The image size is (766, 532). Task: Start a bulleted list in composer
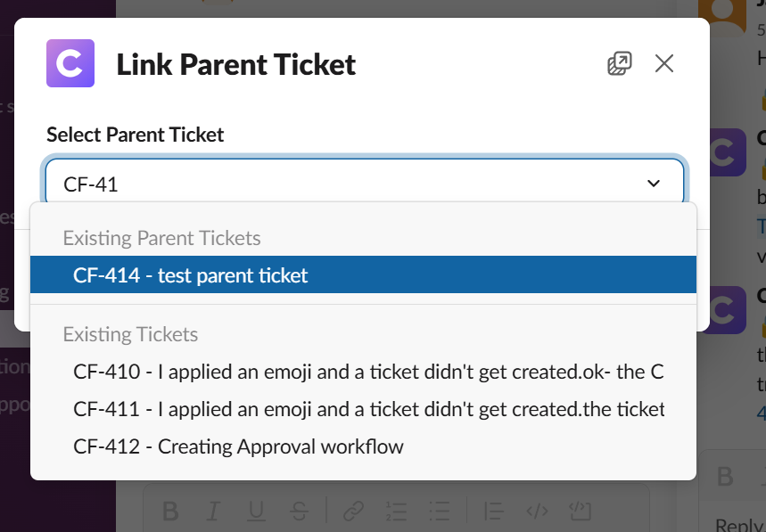pyautogui.click(x=440, y=511)
